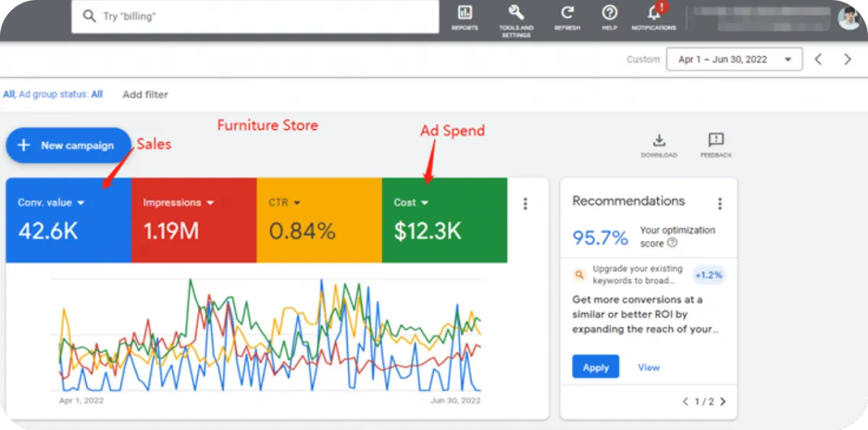This screenshot has width=868, height=430.
Task: Apply the keyword recommendation
Action: tap(595, 367)
